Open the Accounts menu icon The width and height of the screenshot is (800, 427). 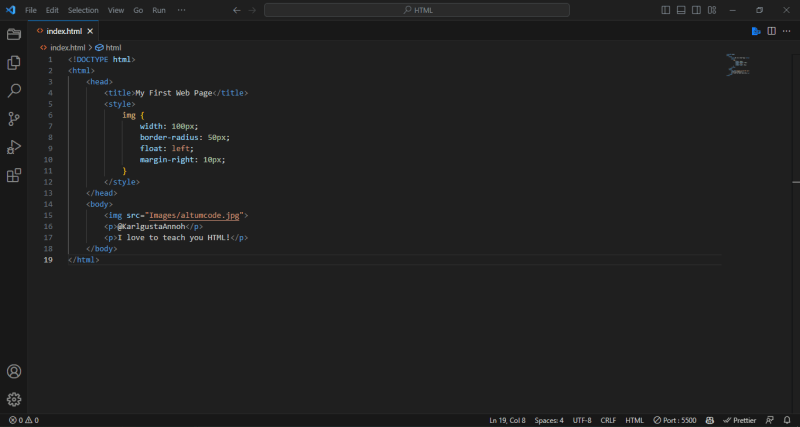pos(14,371)
